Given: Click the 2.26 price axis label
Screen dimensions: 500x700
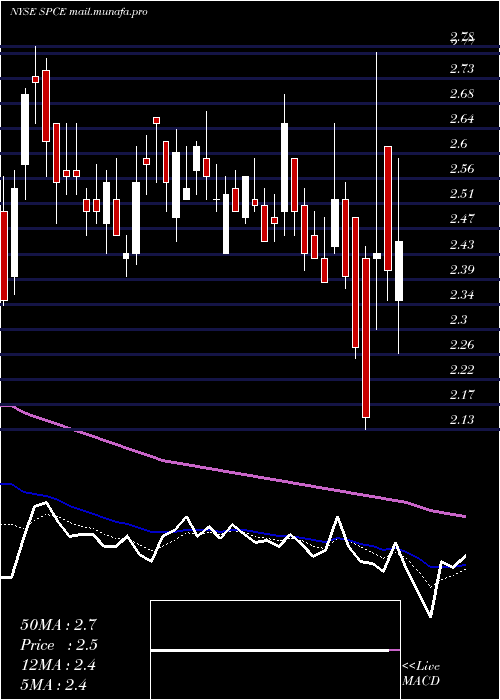Looking at the screenshot, I should click(462, 345).
